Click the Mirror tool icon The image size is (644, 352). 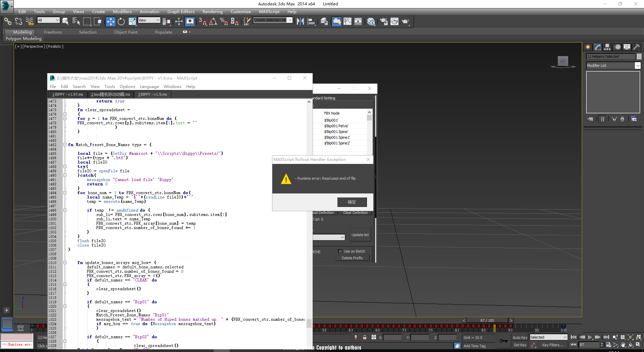[300, 21]
